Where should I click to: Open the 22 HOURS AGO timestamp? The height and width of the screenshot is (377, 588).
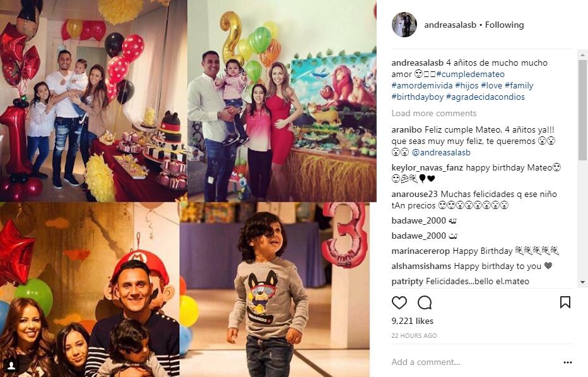coord(414,336)
